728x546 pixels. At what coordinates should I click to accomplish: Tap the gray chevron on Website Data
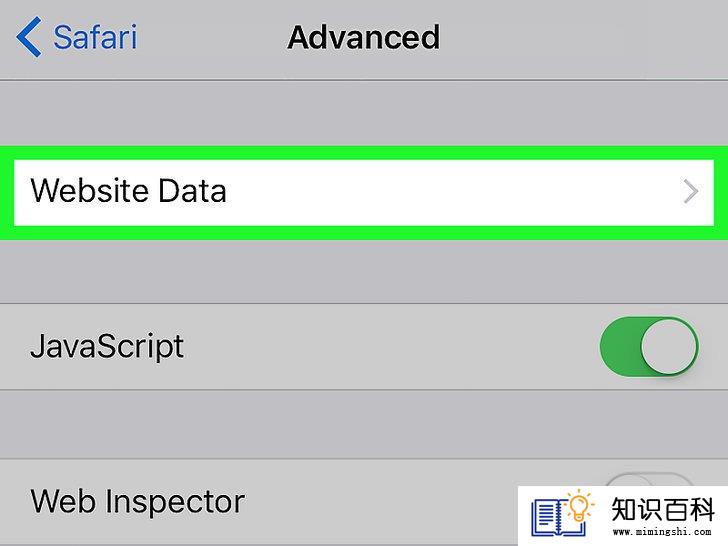691,191
